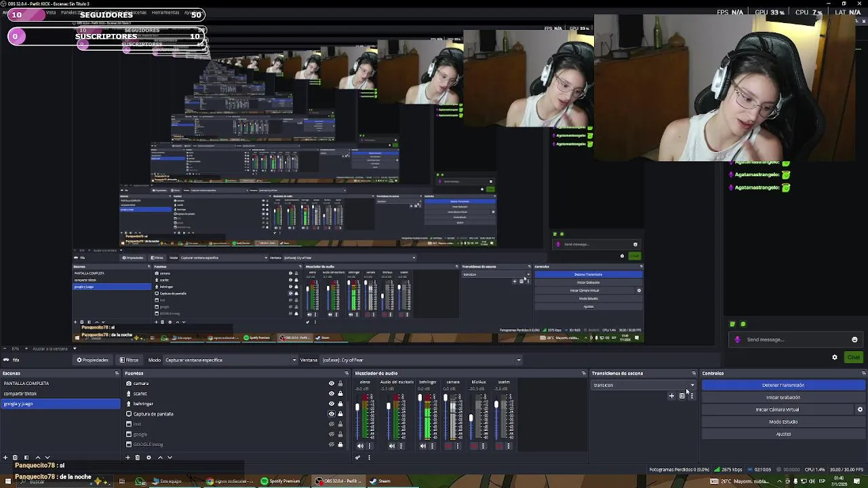This screenshot has height=488, width=868.
Task: Add a new scene with plus icon
Action: (x=5, y=457)
